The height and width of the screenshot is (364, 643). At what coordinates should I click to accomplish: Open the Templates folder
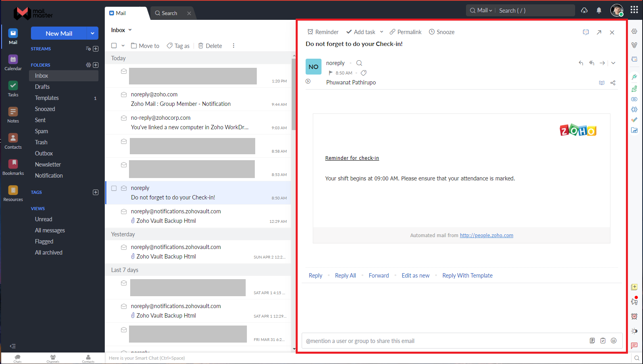tap(47, 98)
